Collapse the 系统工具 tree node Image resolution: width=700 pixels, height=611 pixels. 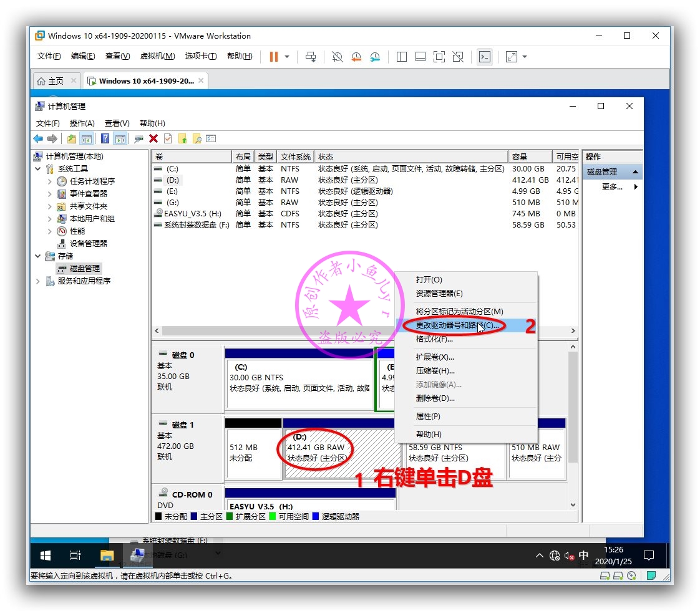pos(38,169)
